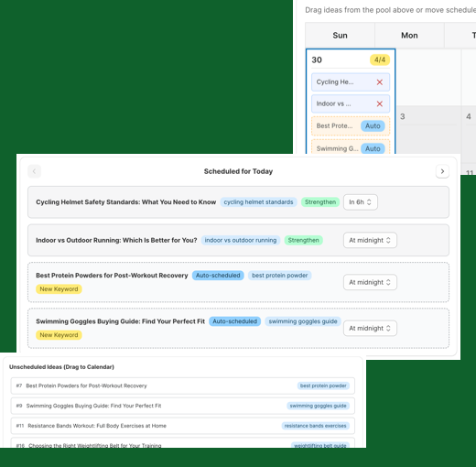This screenshot has width=476, height=467.
Task: Click New Keyword badge under Best Protein Powders
Action: coord(59,289)
